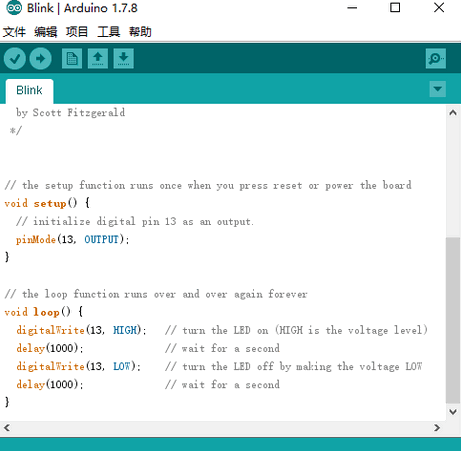This screenshot has width=461, height=451.
Task: Open the 项目 menu
Action: [77, 32]
